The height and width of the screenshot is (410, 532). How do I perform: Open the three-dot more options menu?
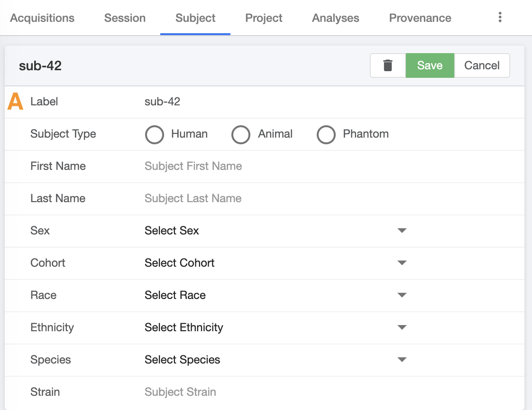(x=500, y=18)
